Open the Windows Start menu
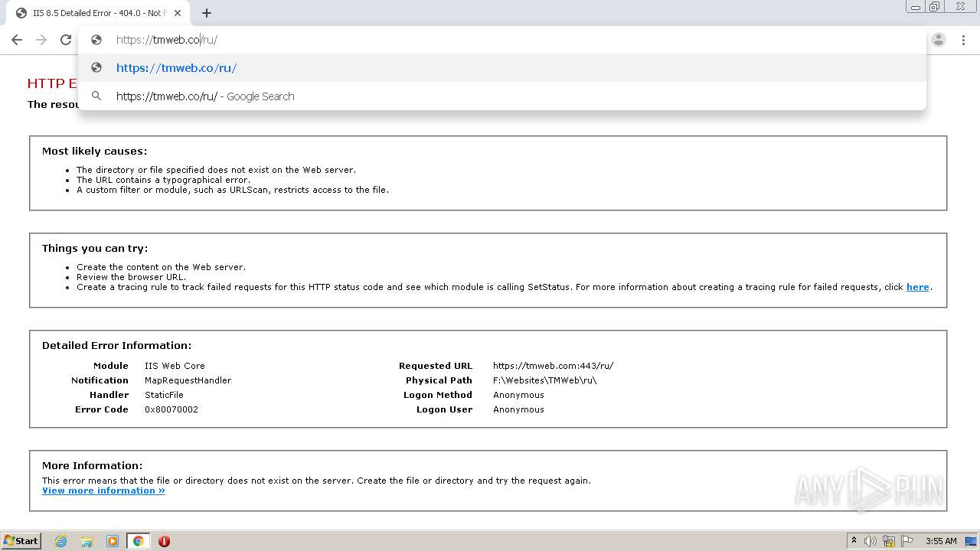980x551 pixels. [21, 541]
